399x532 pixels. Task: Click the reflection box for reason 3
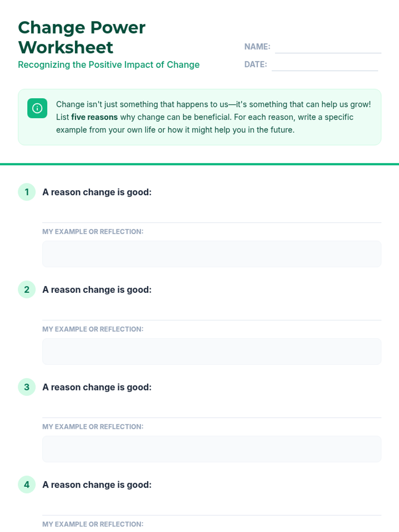pyautogui.click(x=212, y=449)
